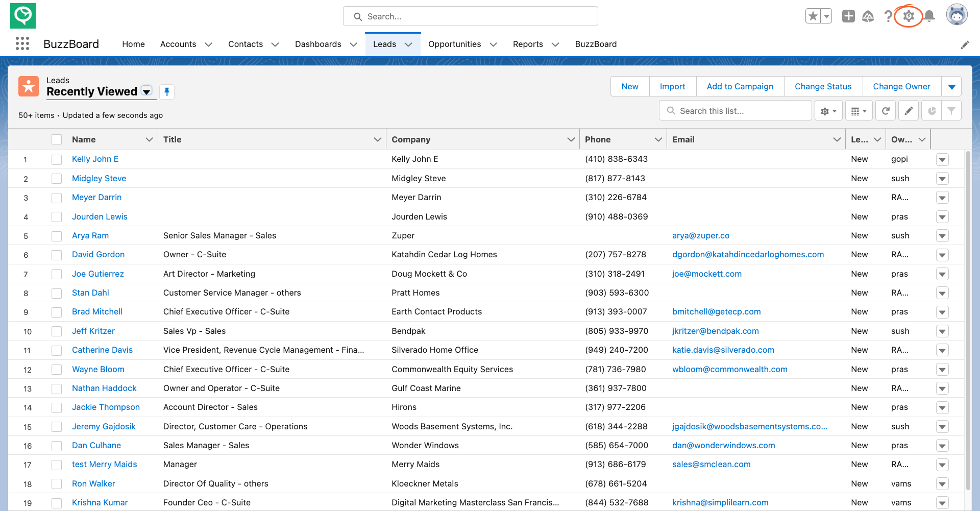Screen dimensions: 980x511
Task: Click the New lead button
Action: click(630, 87)
